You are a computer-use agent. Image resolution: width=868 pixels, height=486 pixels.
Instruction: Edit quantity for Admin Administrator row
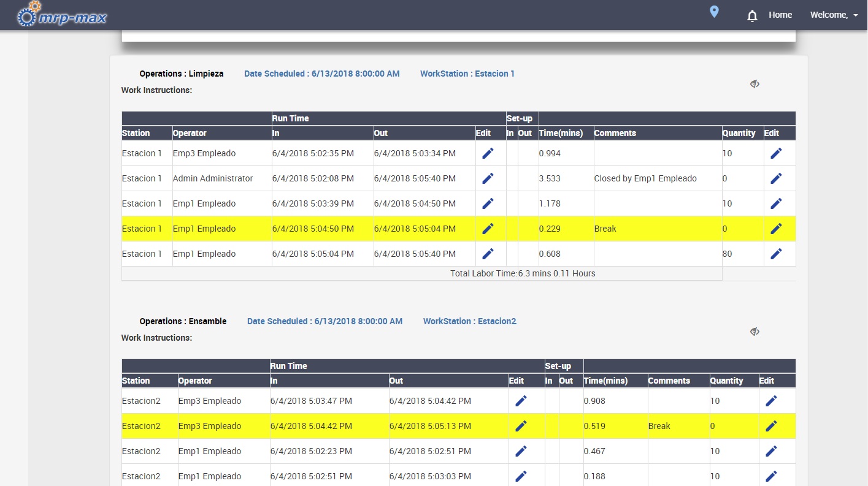(776, 178)
